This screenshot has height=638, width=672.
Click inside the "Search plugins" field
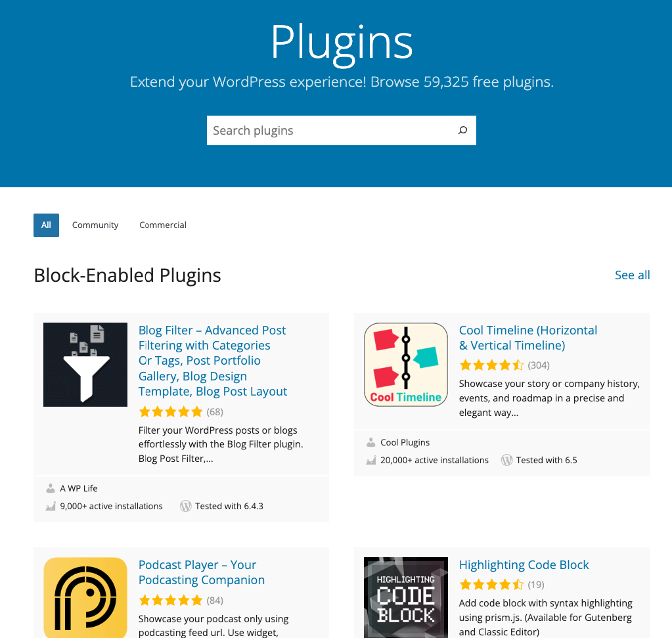pyautogui.click(x=315, y=130)
